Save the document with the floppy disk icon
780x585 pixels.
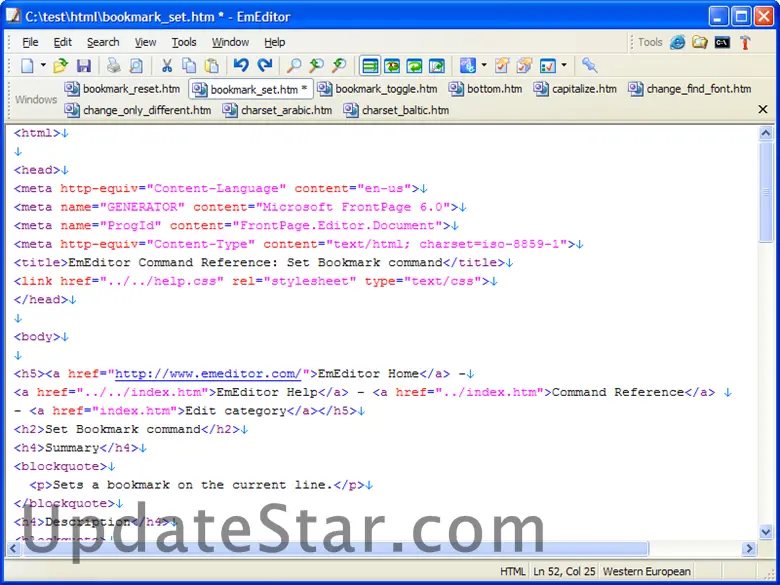tap(84, 66)
